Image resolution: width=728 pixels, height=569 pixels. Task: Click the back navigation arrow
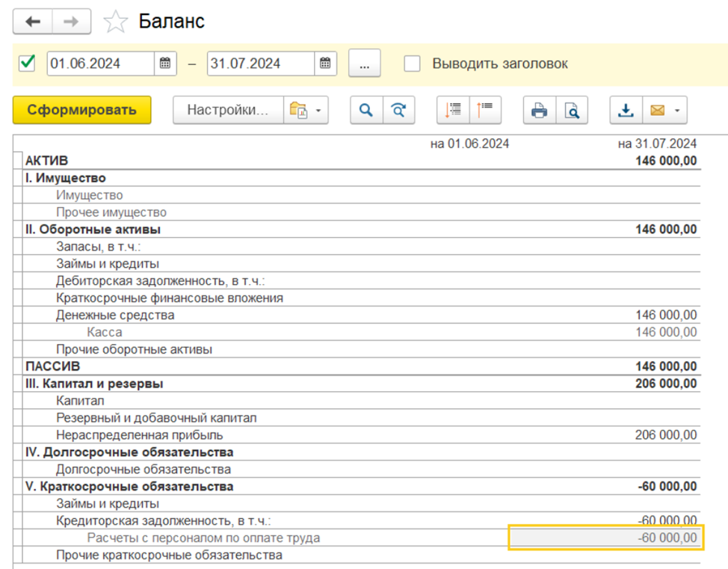click(33, 22)
